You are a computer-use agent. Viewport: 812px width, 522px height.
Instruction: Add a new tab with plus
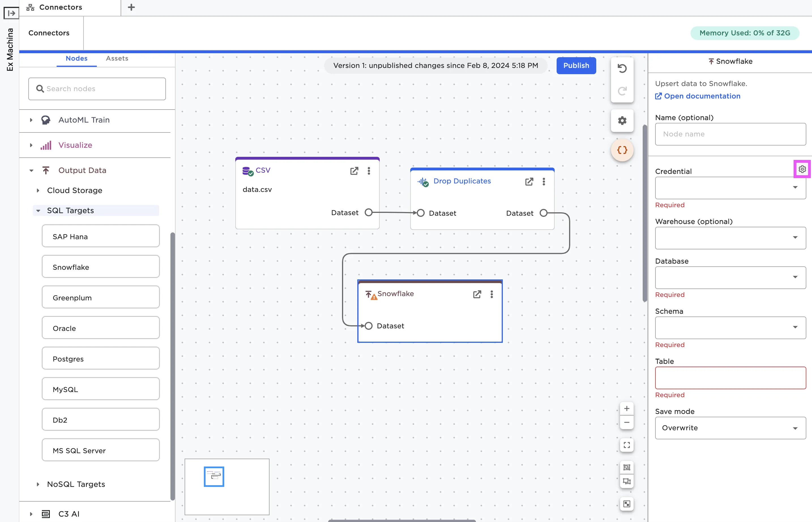[131, 7]
